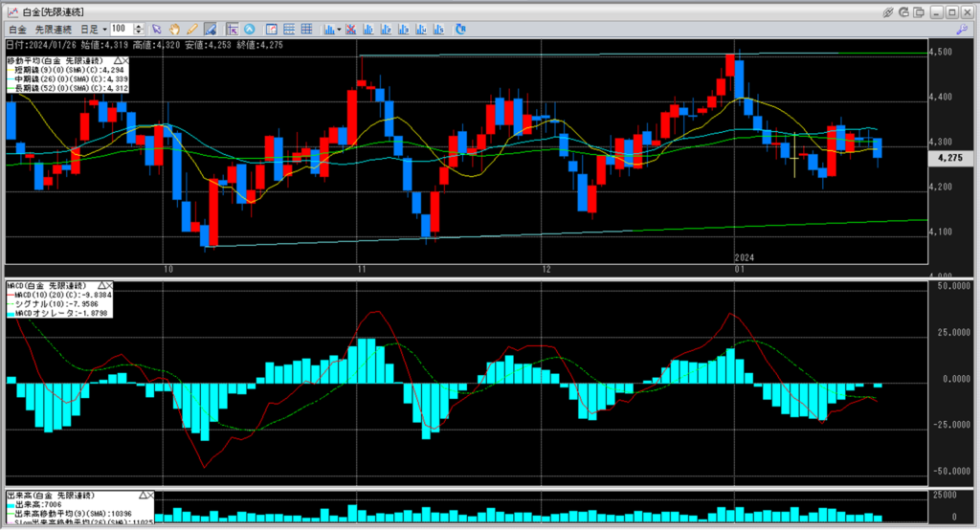This screenshot has width=980, height=530.
Task: Load chart template 3 icon
Action: [403, 30]
